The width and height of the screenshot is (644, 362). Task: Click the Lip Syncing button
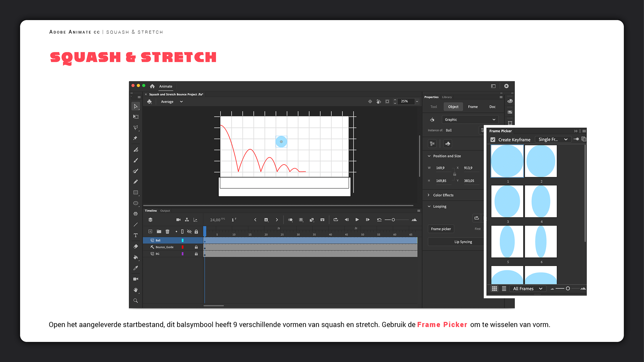[x=463, y=242]
